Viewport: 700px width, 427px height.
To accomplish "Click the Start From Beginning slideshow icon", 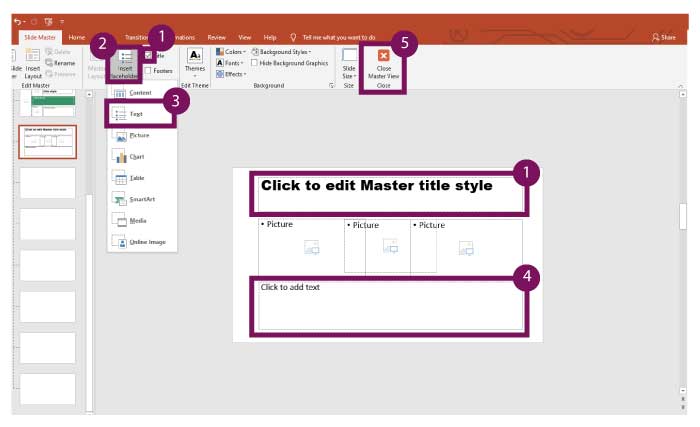I will coord(48,21).
